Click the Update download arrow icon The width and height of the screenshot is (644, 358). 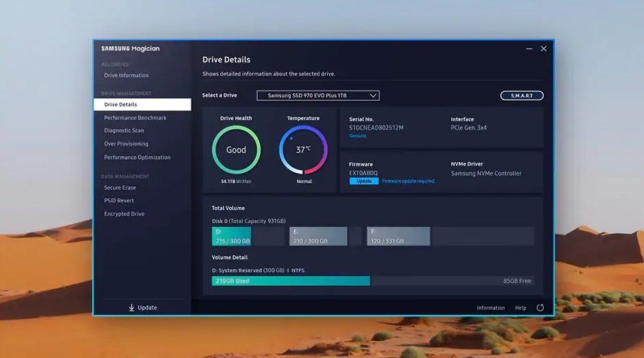click(132, 308)
